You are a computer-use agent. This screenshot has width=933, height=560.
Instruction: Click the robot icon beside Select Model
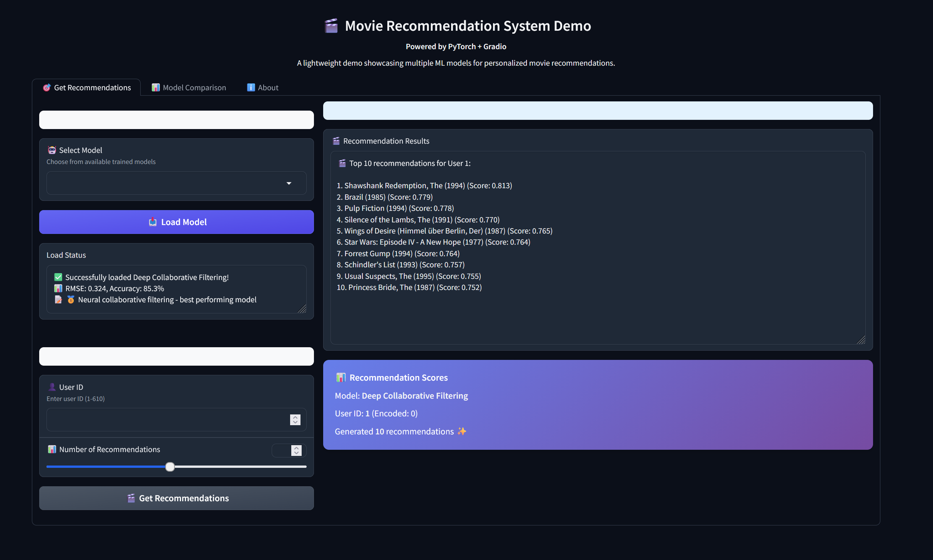52,150
